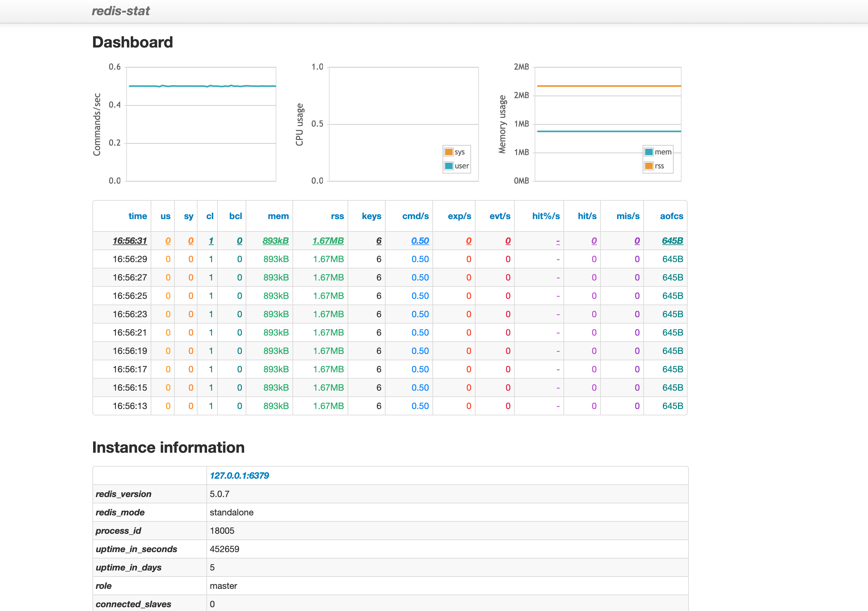Click the time column header
This screenshot has height=611, width=868.
138,216
